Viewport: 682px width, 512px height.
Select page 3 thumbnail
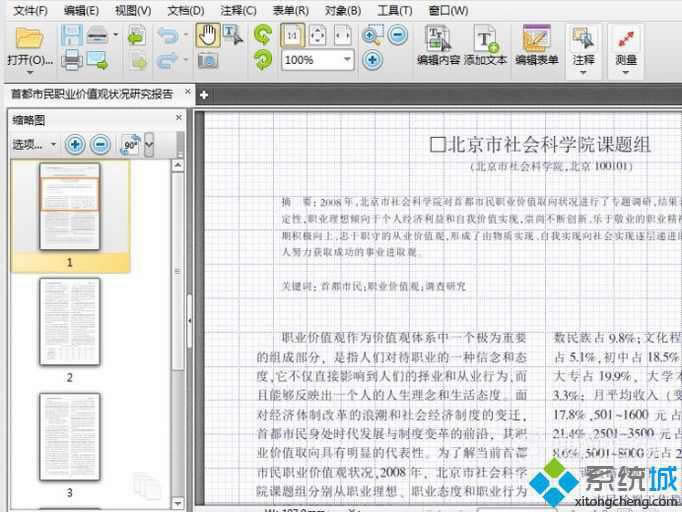70,436
